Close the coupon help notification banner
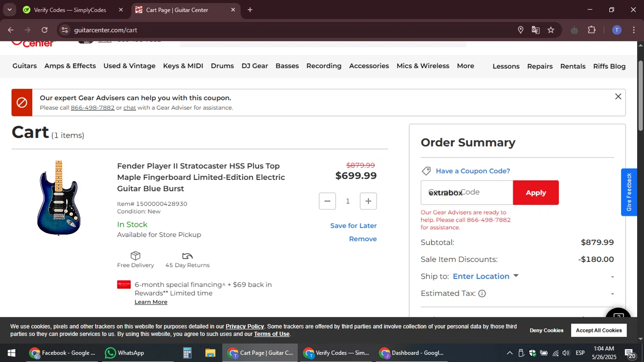 click(618, 97)
